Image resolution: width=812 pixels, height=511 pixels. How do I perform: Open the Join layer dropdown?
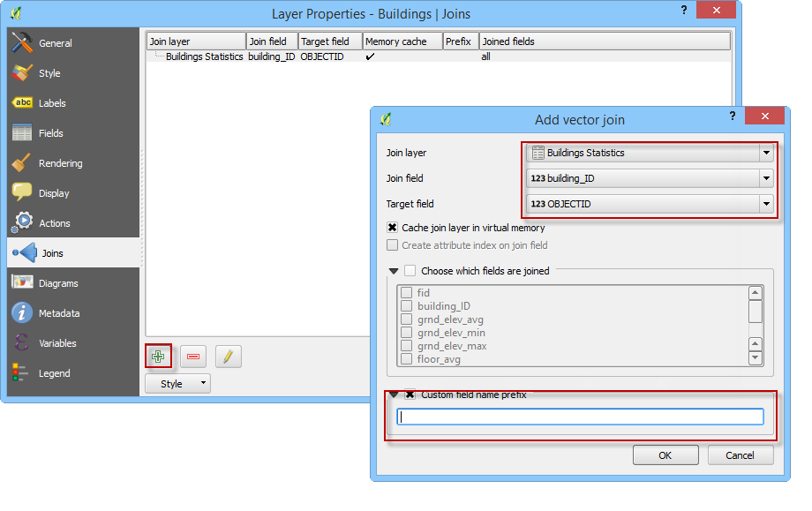tap(650, 153)
